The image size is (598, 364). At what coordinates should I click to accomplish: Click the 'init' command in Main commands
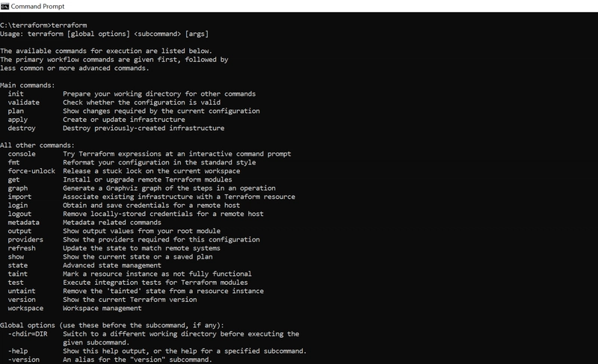(x=16, y=93)
